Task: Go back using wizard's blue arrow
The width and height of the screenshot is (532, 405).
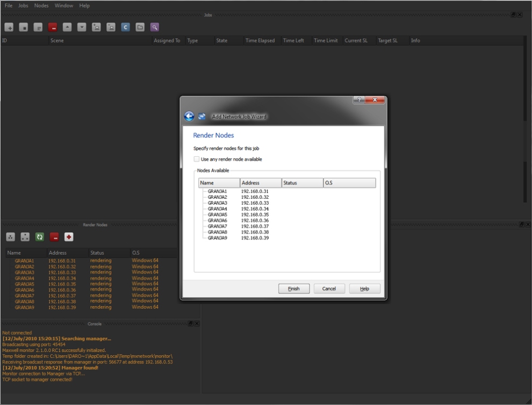Action: click(x=189, y=117)
